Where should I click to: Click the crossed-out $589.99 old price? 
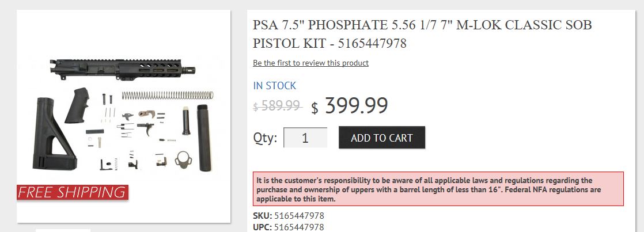tap(278, 106)
